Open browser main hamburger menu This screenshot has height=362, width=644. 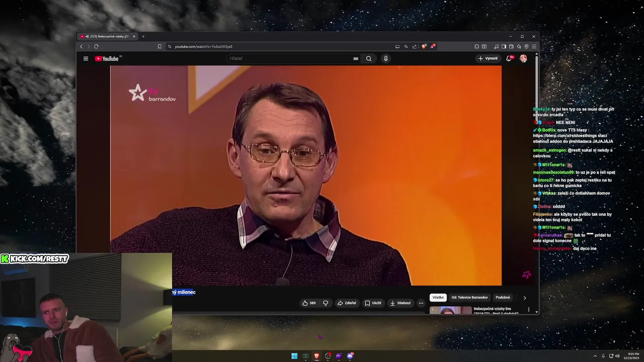click(x=534, y=46)
